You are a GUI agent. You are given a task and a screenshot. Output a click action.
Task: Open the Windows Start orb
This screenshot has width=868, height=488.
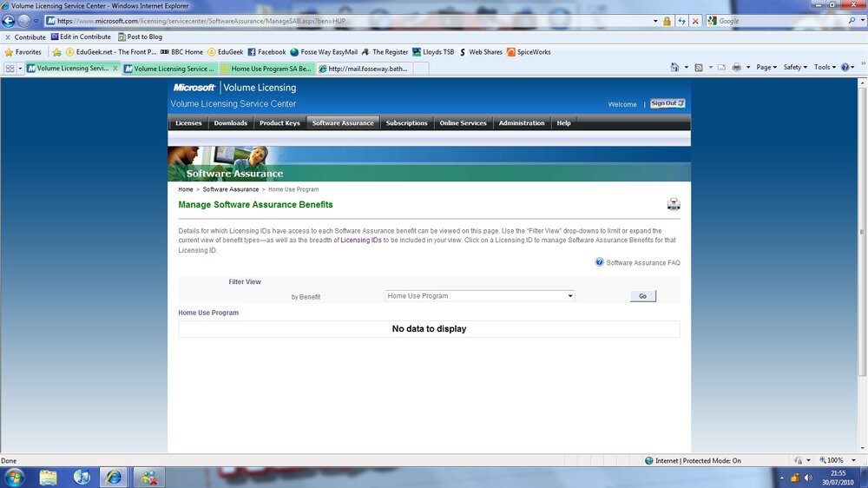pos(15,477)
